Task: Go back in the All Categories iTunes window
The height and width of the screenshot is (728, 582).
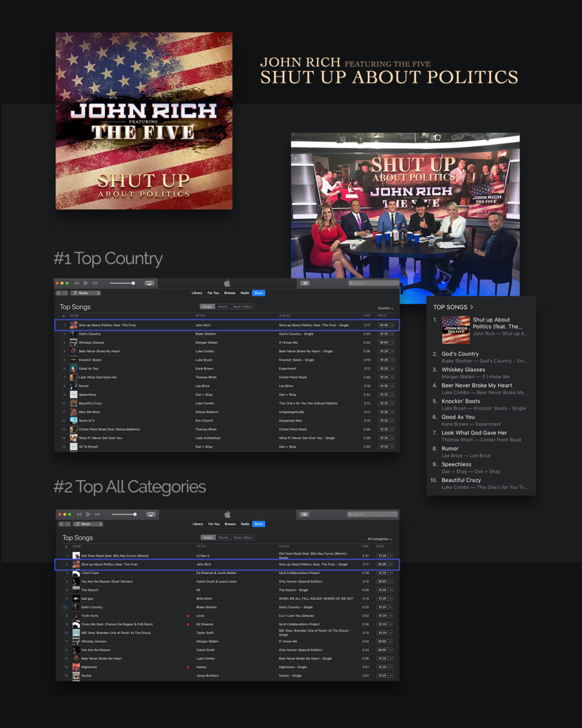Action: tap(61, 524)
